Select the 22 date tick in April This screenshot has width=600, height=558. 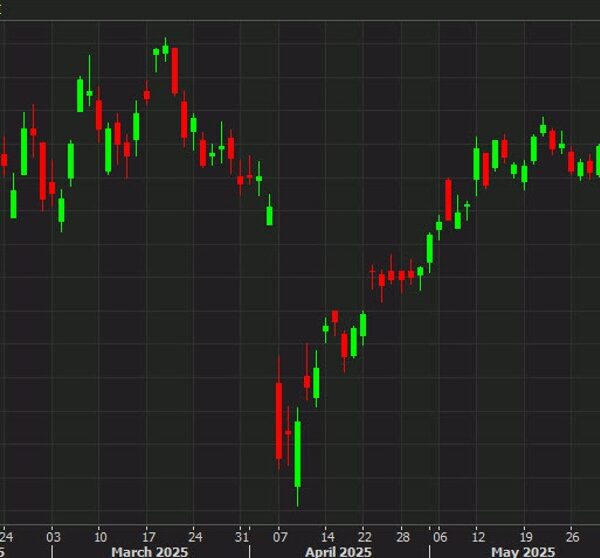(366, 534)
